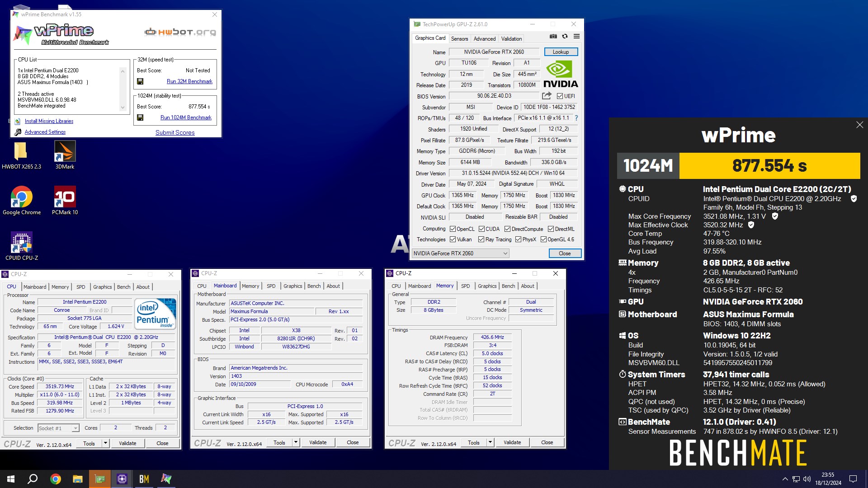This screenshot has height=488, width=868.
Task: Toggle the UEFI checkbox in GPU-Z
Action: pyautogui.click(x=560, y=96)
